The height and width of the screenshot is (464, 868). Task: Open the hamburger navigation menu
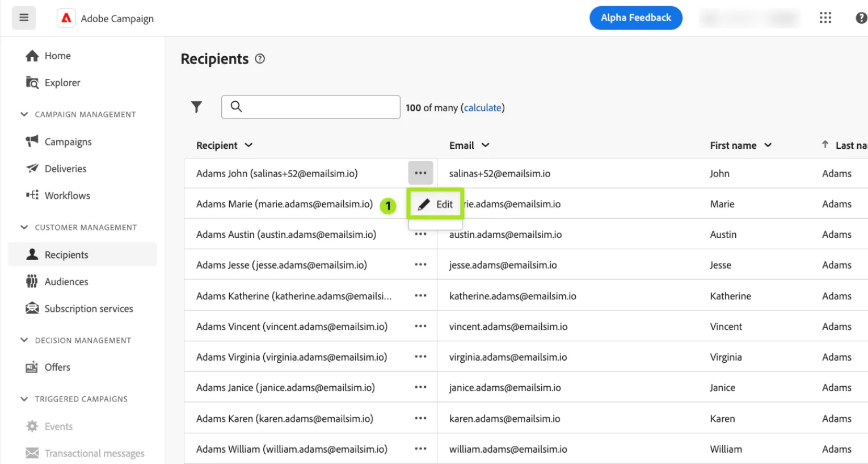[24, 18]
